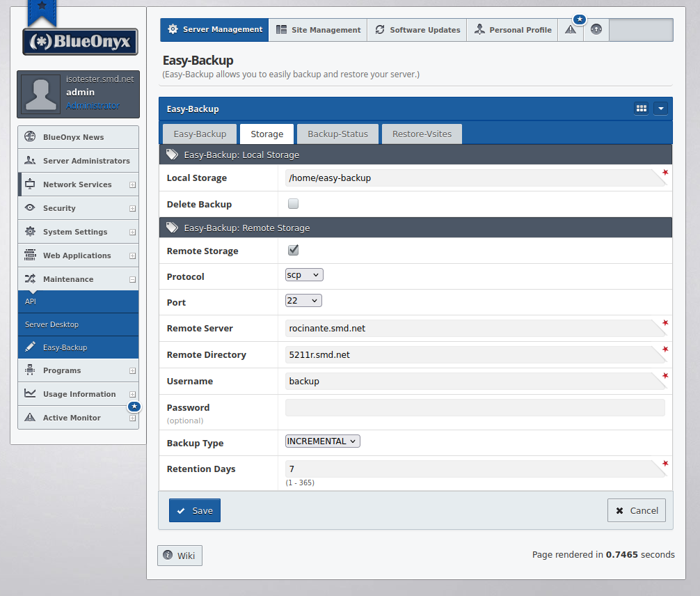Click the BlueOnyx logo
Screen dimensions: 700x596
(x=80, y=42)
